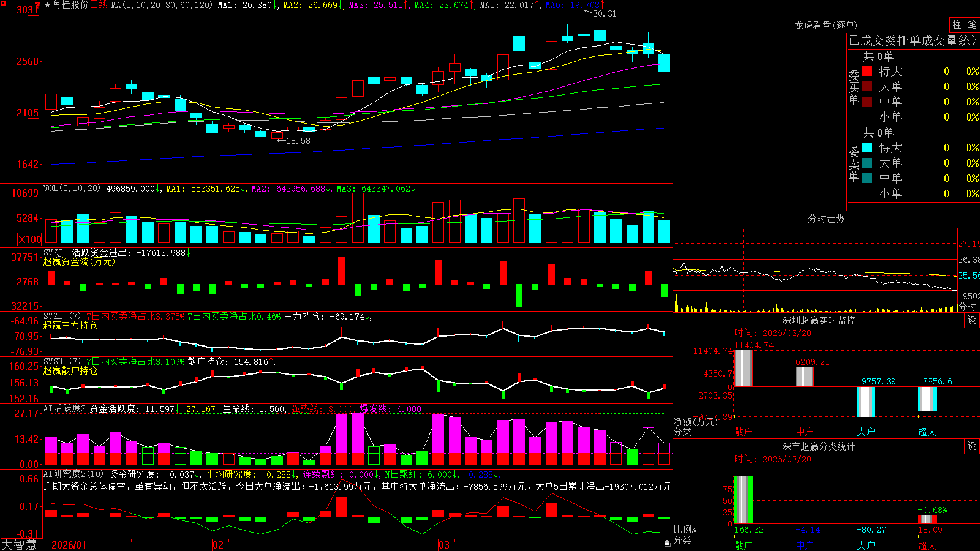Click the 大户 bar valued -9757.39
Screen dimensions: 980x551
pyautogui.click(x=866, y=402)
